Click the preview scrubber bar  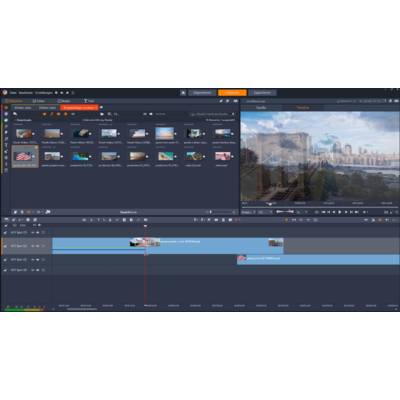click(319, 207)
